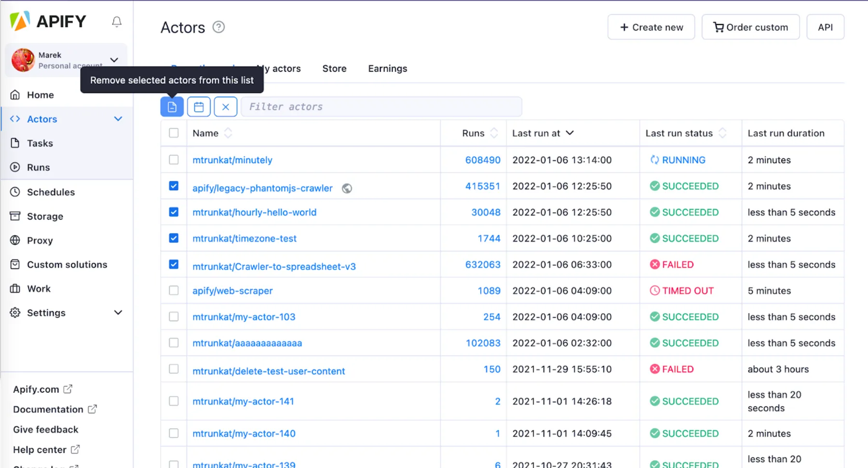
Task: Click the Storage box icon
Action: pyautogui.click(x=15, y=216)
